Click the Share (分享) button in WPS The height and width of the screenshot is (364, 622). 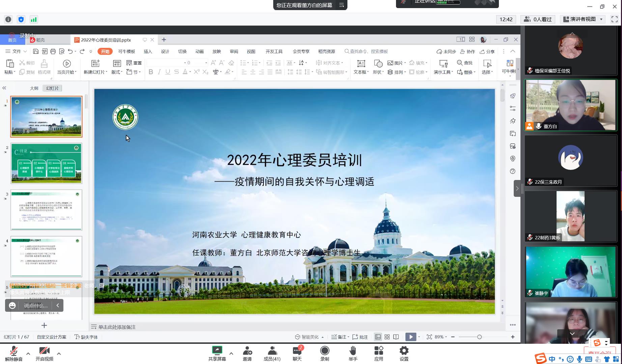[487, 52]
